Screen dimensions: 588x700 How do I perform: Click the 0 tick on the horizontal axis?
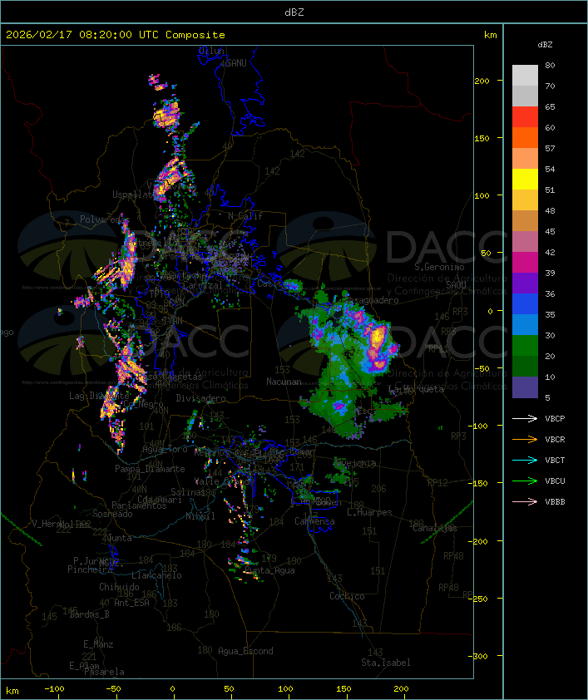(x=173, y=689)
